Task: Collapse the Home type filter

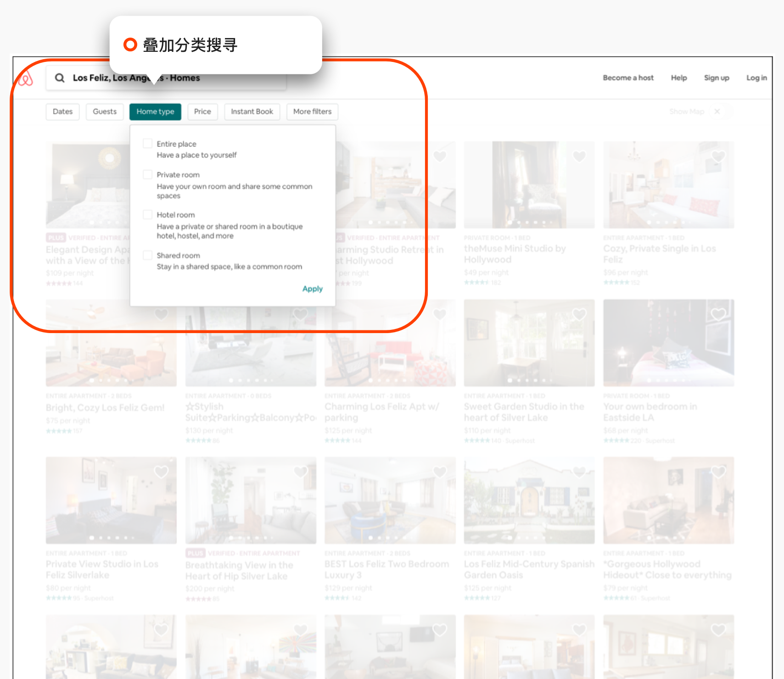Action: coord(155,111)
